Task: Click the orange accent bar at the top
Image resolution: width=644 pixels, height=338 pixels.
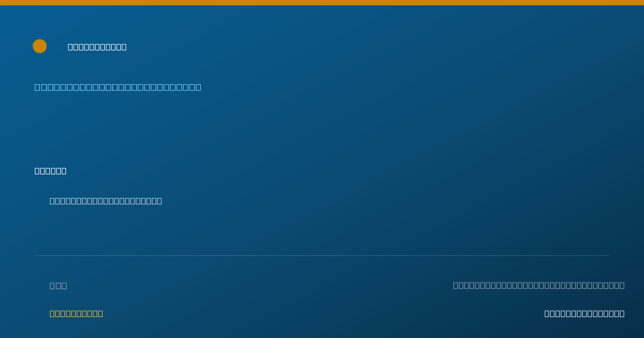Action: point(322,3)
